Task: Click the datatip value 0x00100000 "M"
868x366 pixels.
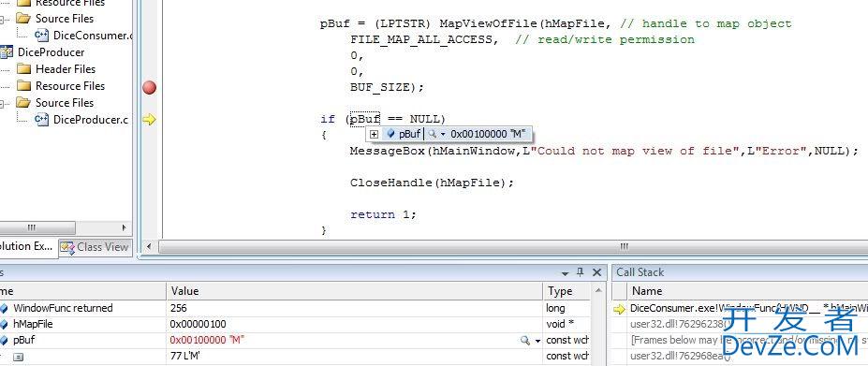Action: (488, 134)
